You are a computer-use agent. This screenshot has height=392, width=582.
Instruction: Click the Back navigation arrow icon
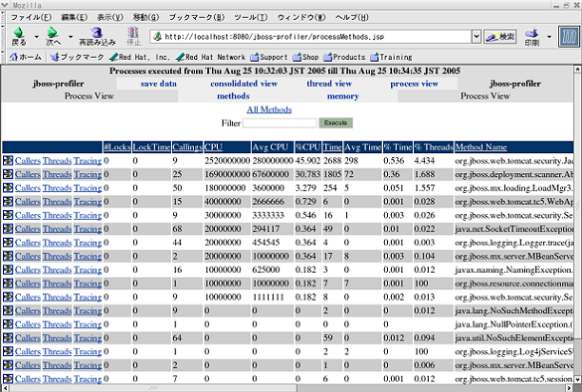[19, 33]
